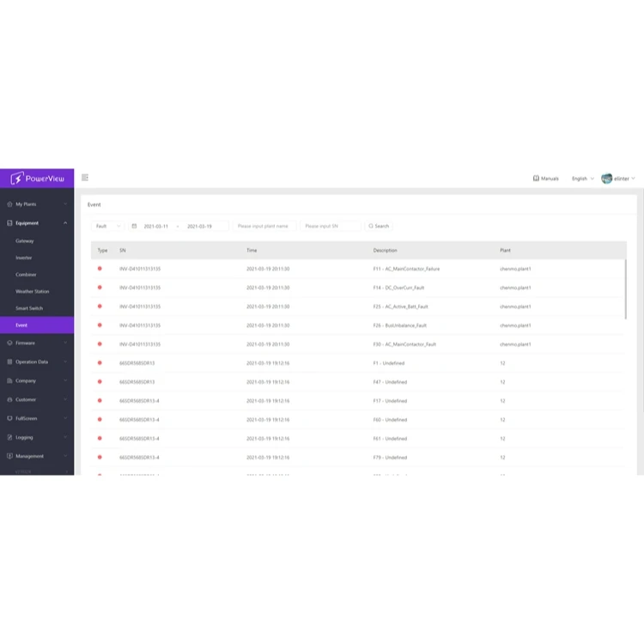Image resolution: width=644 pixels, height=644 pixels.
Task: Click the Equipment sidebar icon
Action: pyautogui.click(x=9, y=223)
